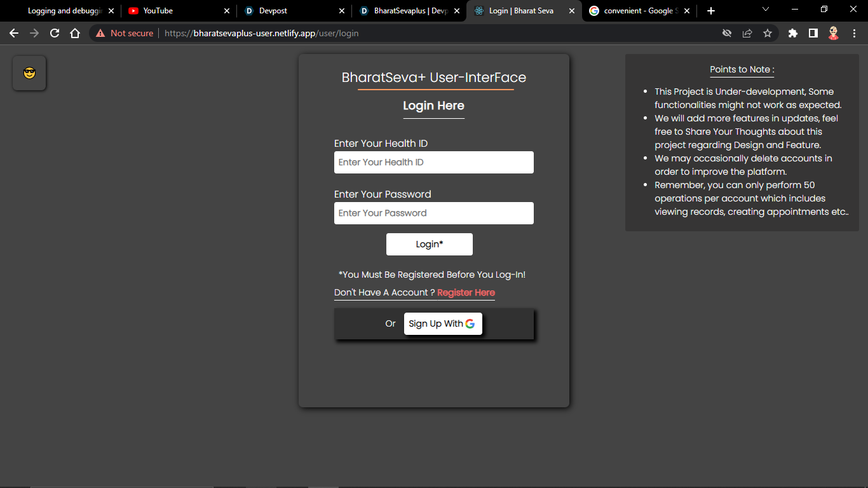Click the Enter Your Password label
868x488 pixels.
(383, 194)
